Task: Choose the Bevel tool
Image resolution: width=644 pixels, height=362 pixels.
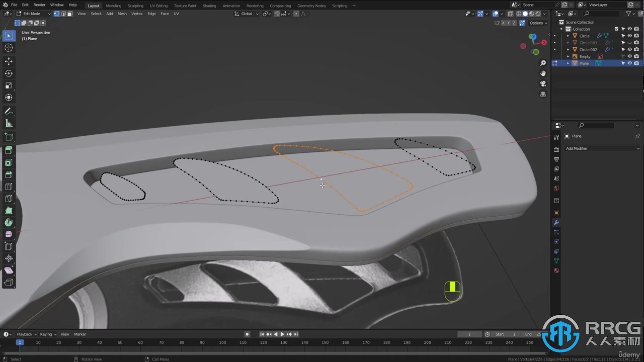Action: coord(9,174)
